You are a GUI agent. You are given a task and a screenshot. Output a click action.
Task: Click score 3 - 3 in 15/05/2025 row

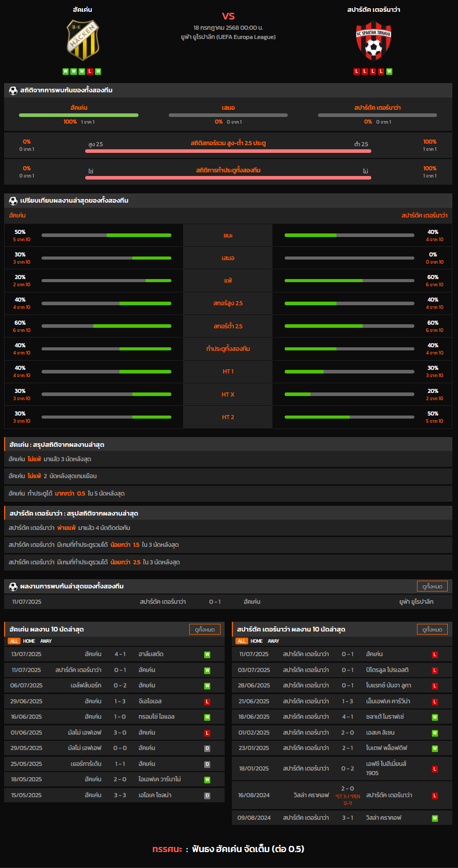pyautogui.click(x=120, y=795)
